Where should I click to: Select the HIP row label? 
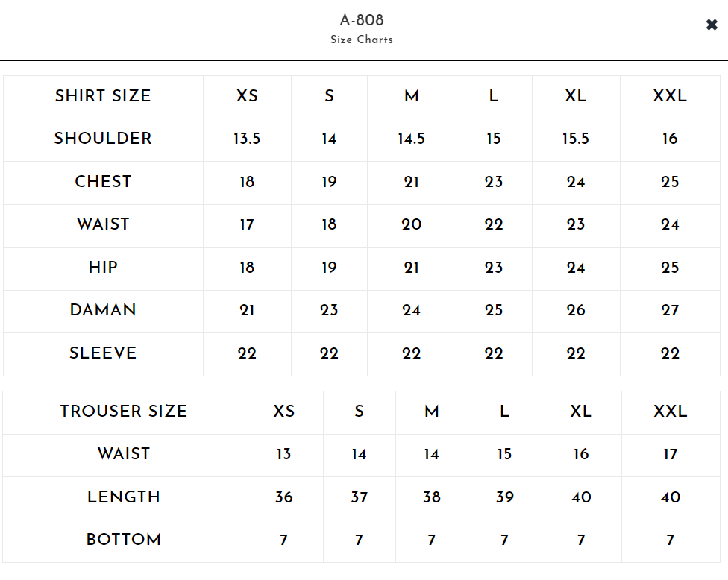pos(103,268)
